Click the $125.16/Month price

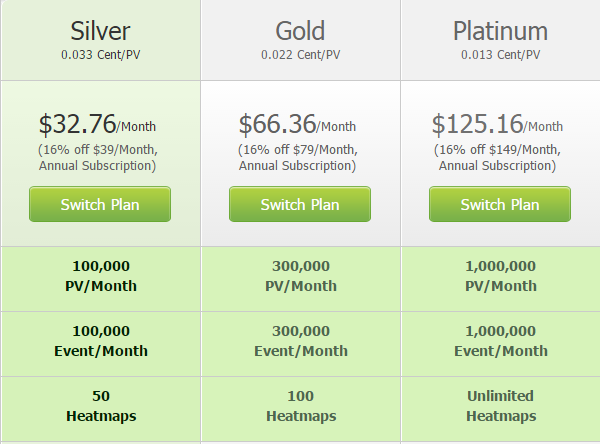point(497,124)
